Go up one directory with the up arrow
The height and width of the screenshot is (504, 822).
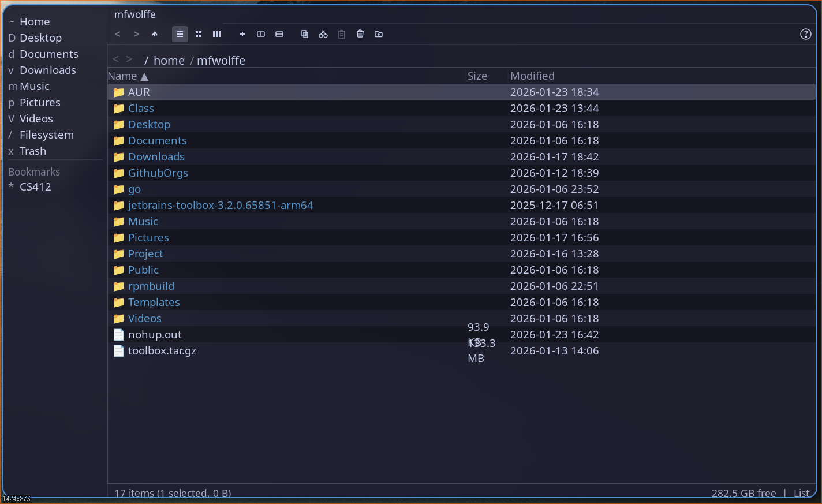click(155, 34)
